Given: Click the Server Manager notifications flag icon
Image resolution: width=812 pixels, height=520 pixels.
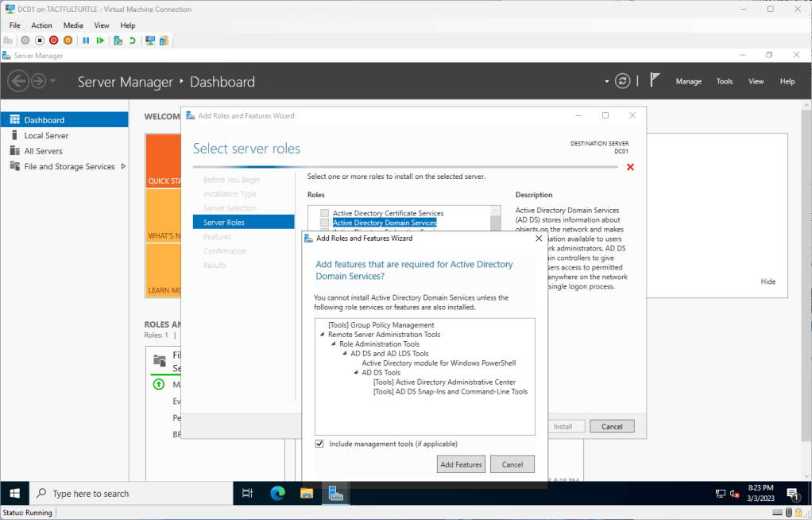Looking at the screenshot, I should (655, 80).
